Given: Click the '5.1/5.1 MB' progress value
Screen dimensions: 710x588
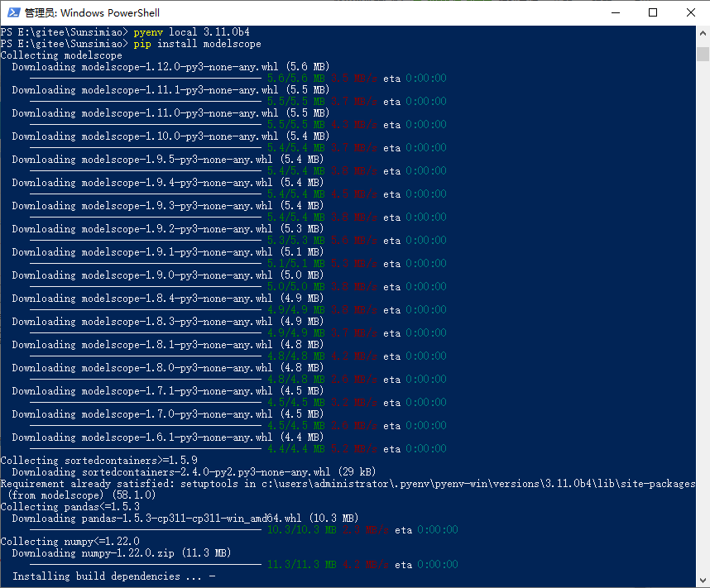Looking at the screenshot, I should [x=296, y=264].
